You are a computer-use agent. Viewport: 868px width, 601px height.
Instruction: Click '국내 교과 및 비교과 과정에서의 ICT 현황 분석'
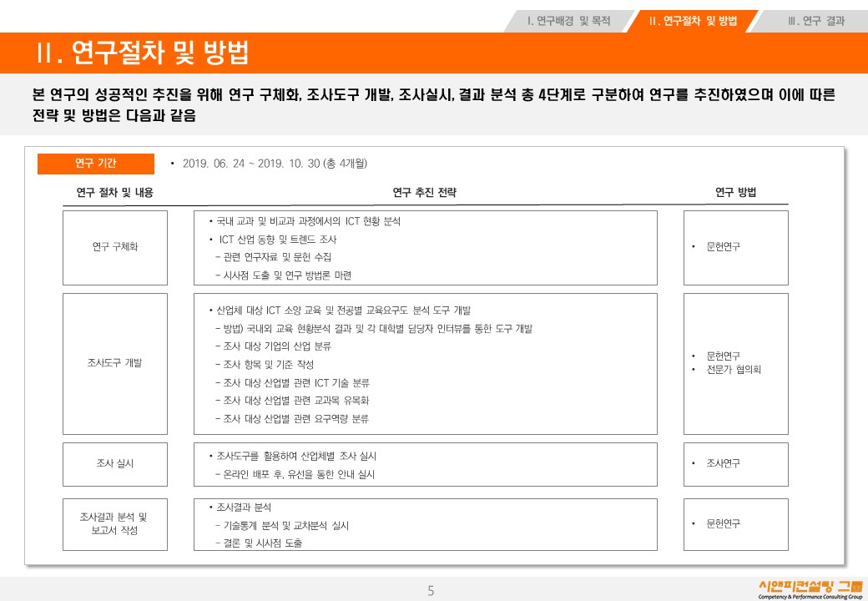pos(308,221)
